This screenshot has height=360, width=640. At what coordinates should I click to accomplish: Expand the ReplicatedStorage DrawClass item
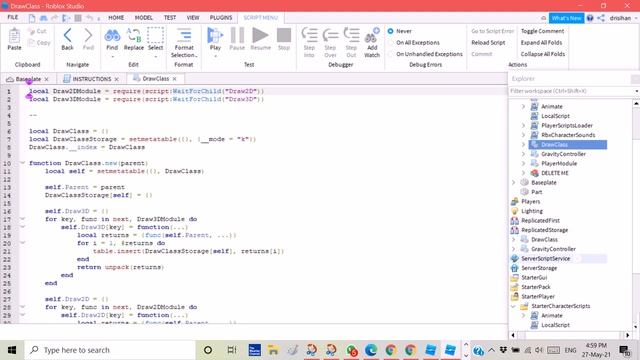pyautogui.click(x=513, y=240)
